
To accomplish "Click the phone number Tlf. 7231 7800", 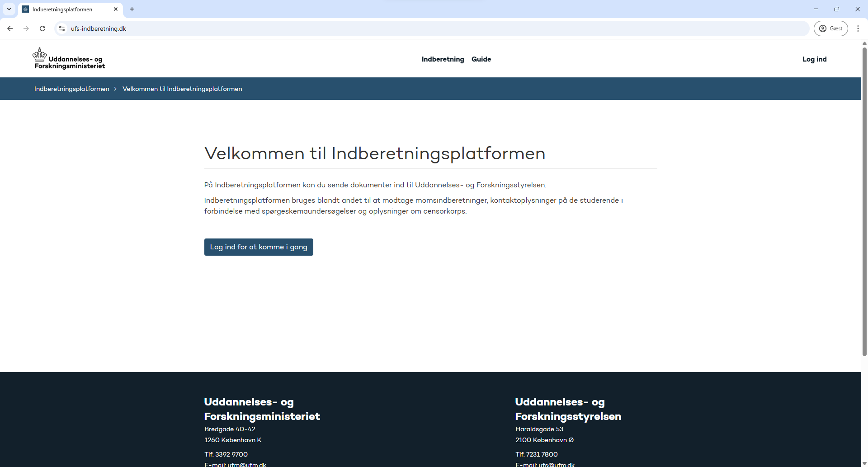I will [537, 454].
